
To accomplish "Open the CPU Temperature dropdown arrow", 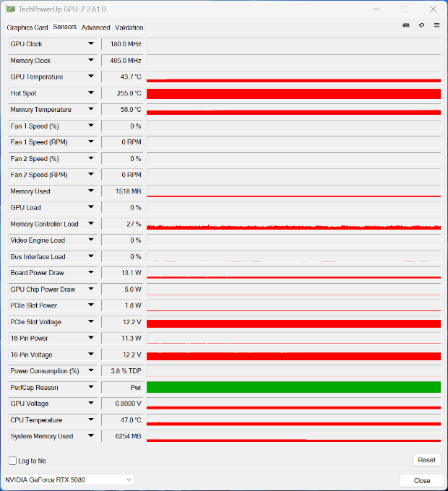I will [x=91, y=420].
